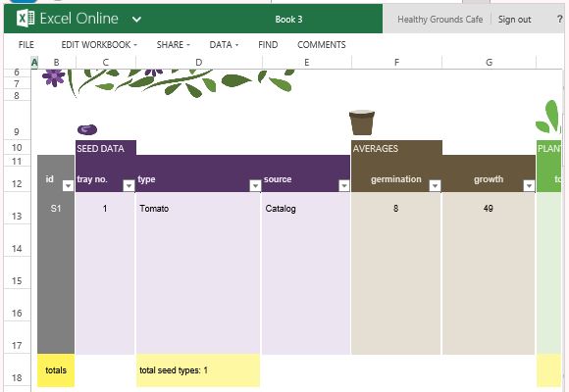Open the EDIT WORKBOOK menu

pyautogui.click(x=99, y=45)
